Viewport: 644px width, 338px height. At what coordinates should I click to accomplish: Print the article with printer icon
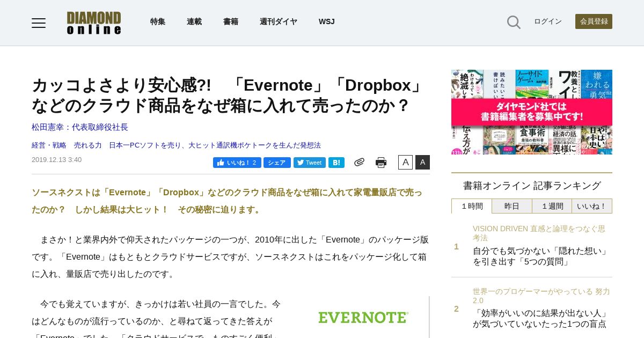381,163
